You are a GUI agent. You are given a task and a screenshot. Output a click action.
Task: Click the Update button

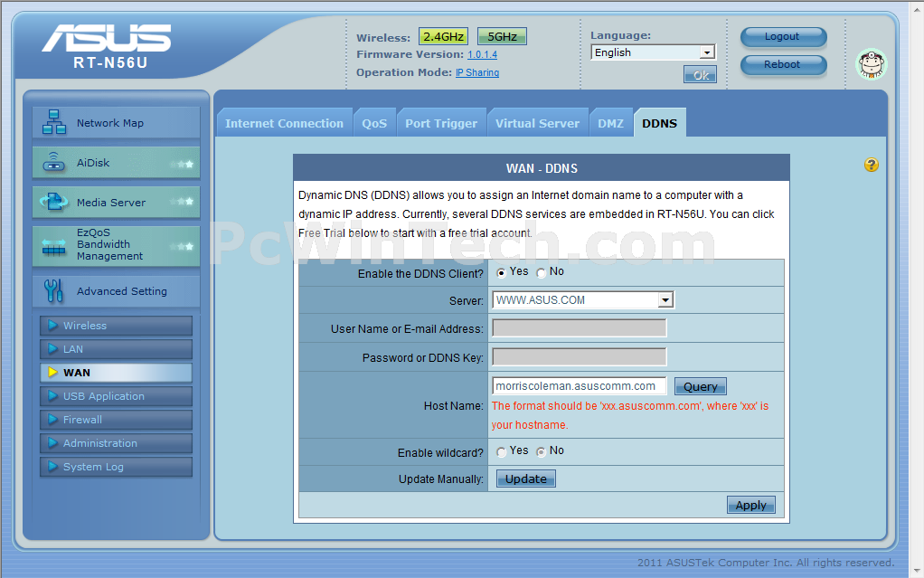525,479
